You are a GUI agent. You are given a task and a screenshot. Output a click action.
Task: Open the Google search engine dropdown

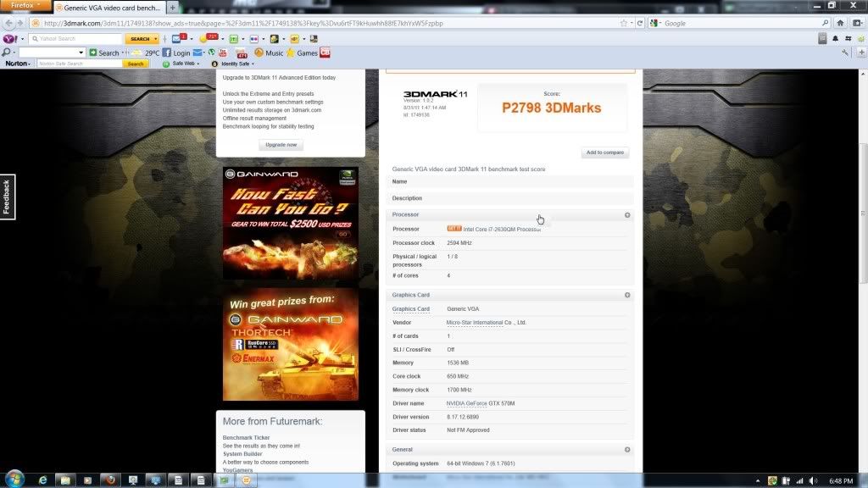[x=656, y=23]
